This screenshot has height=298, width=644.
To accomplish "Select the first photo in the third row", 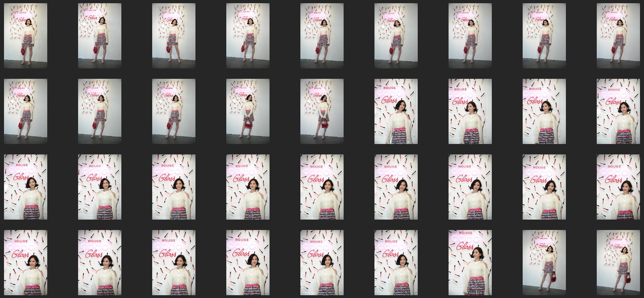I will 26,187.
